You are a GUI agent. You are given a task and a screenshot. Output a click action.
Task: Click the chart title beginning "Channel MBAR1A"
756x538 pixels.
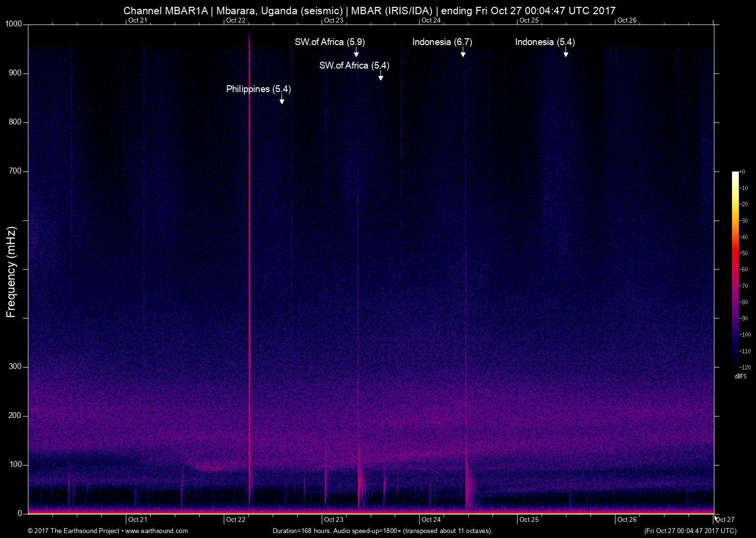coord(369,10)
